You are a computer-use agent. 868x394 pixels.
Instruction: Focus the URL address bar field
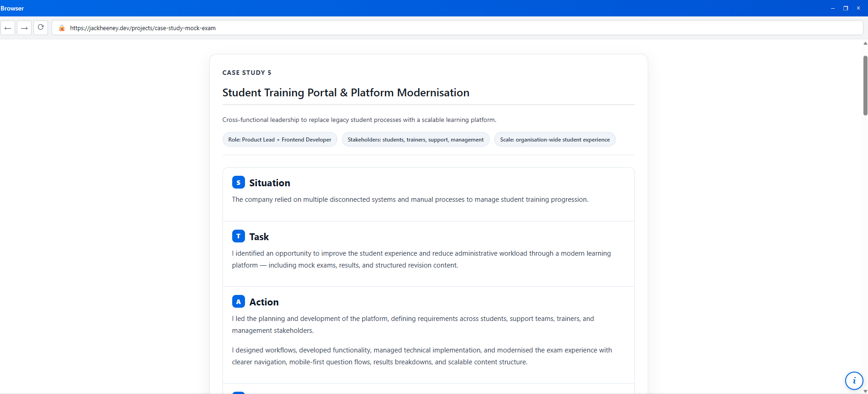pyautogui.click(x=457, y=28)
